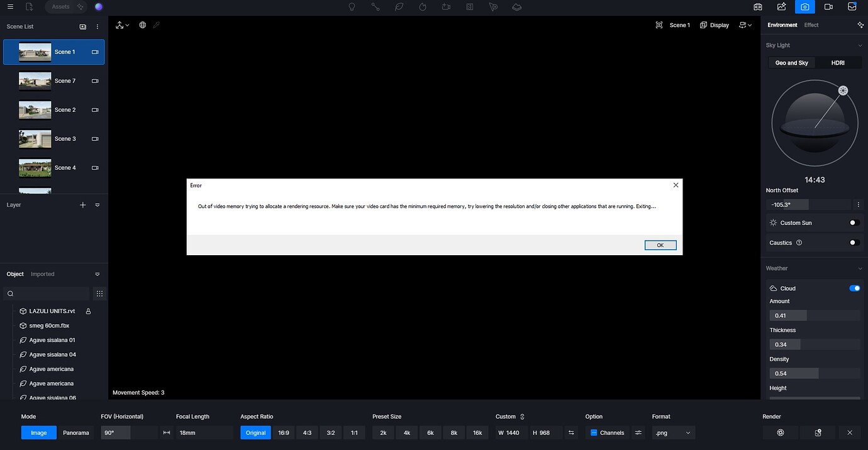
Task: Select the path tool icon
Action: click(x=376, y=7)
